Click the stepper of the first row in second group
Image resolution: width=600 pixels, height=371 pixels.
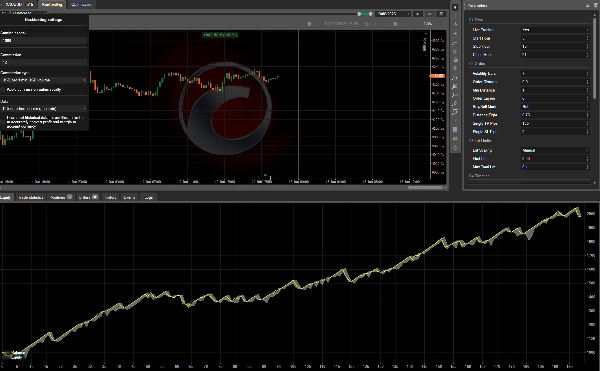point(587,73)
